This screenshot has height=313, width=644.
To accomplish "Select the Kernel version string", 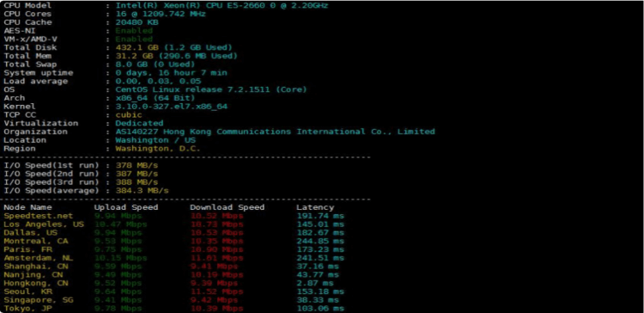I will [x=171, y=107].
